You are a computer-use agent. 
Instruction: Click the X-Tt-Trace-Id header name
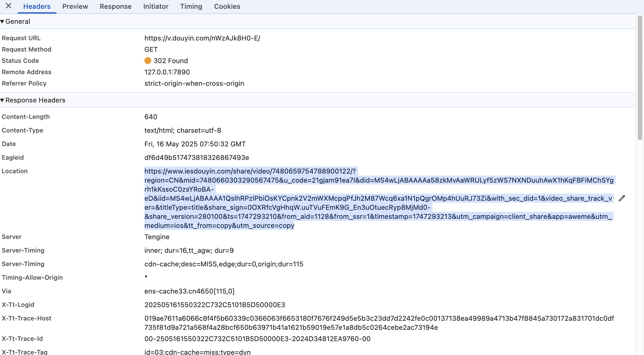[22, 339]
